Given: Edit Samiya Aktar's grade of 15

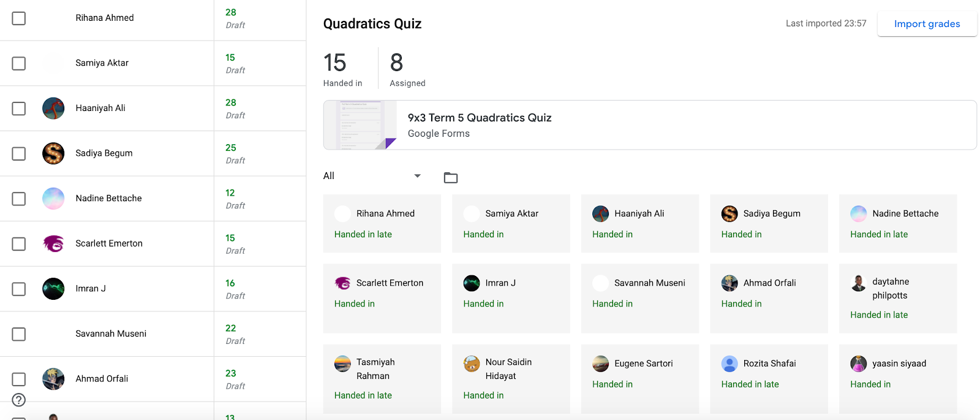Looking at the screenshot, I should pyautogui.click(x=230, y=58).
